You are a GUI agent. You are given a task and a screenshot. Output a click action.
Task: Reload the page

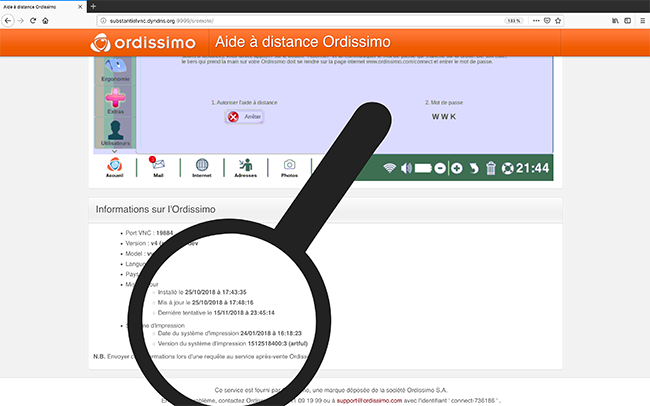coord(33,21)
